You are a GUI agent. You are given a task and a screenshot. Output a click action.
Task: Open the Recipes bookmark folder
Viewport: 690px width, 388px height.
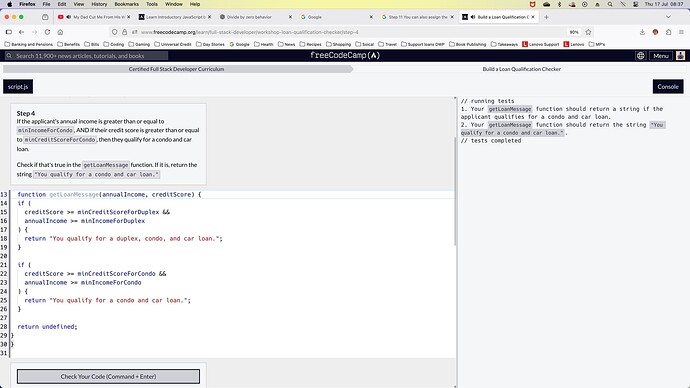[310, 44]
